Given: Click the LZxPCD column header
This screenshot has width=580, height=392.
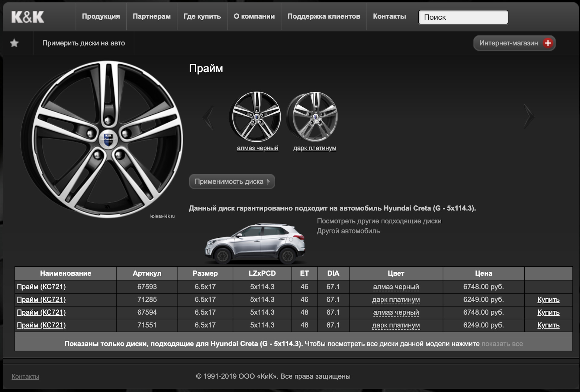Looking at the screenshot, I should coord(262,273).
